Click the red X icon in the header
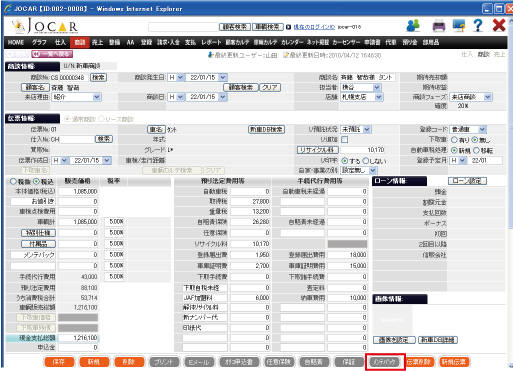 499,25
